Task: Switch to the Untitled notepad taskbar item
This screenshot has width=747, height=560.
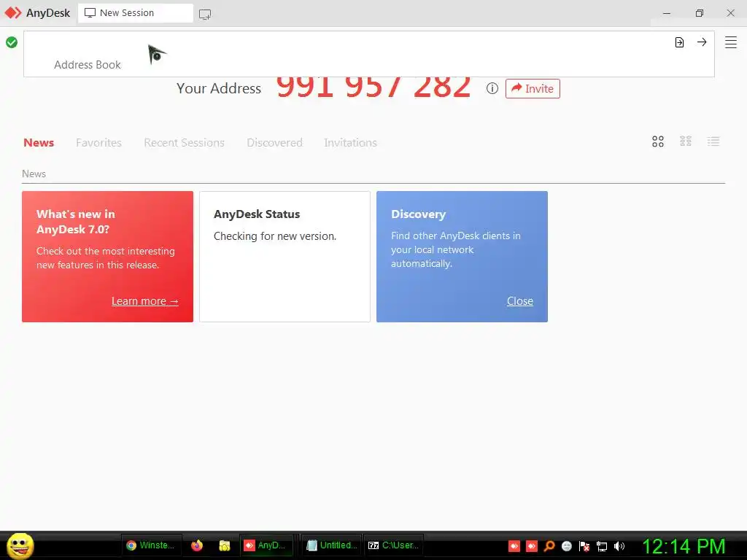Action: click(x=332, y=545)
